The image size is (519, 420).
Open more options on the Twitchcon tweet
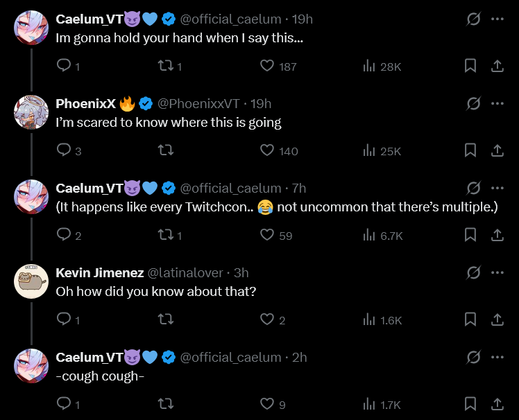(x=497, y=188)
